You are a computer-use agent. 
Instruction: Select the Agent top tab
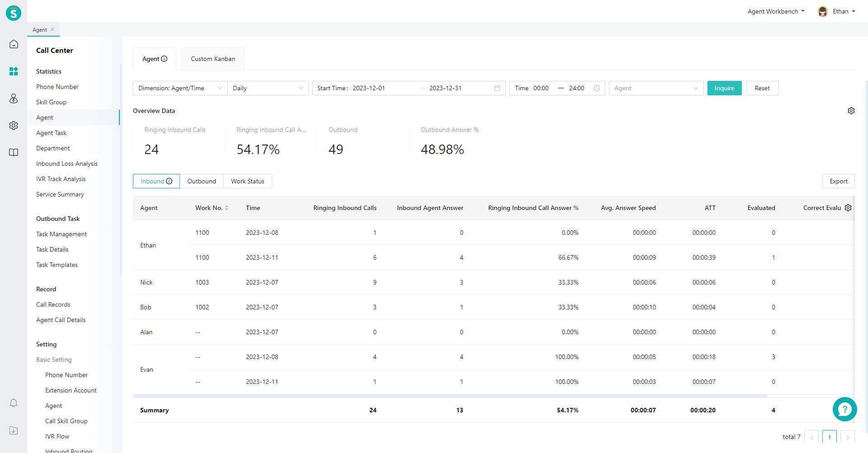pyautogui.click(x=155, y=59)
